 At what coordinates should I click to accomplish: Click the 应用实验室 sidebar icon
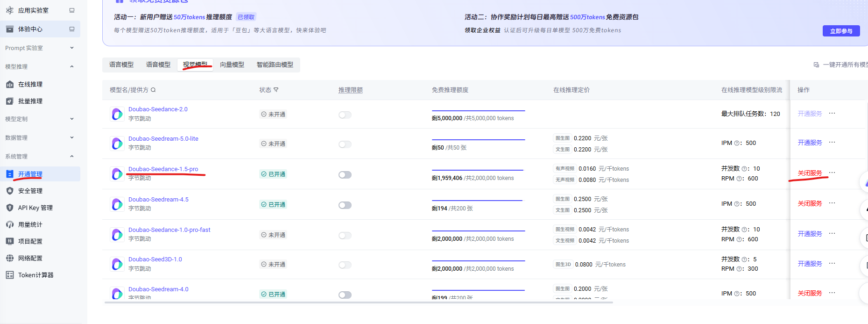point(10,10)
